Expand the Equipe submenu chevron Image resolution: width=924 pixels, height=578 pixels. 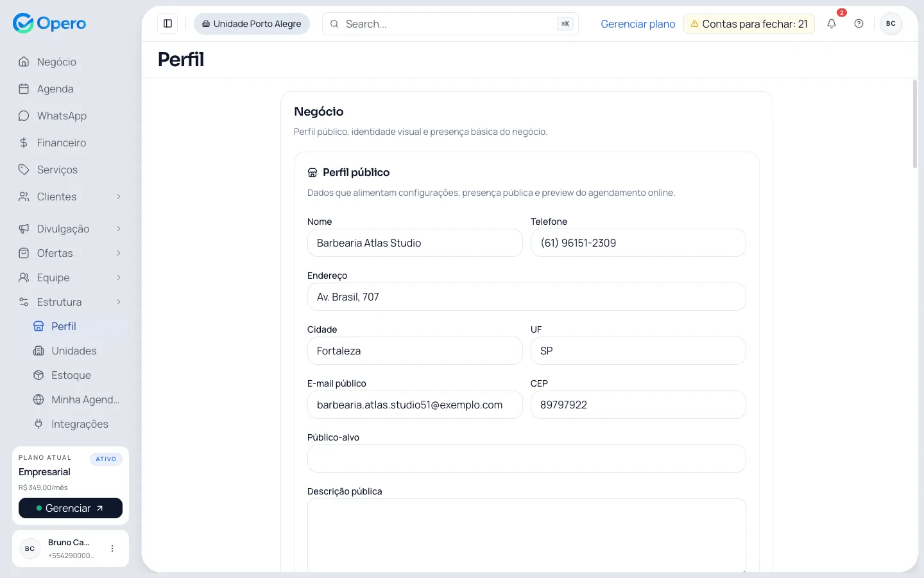119,277
